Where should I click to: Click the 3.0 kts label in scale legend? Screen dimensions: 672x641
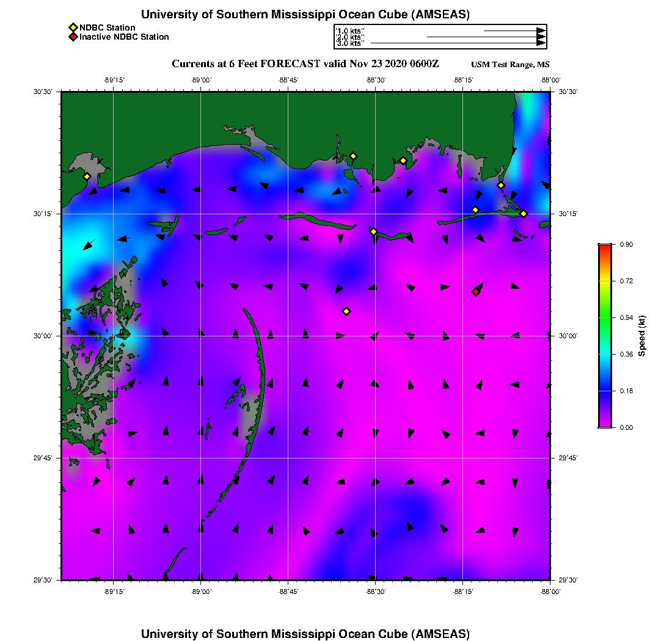(350, 43)
